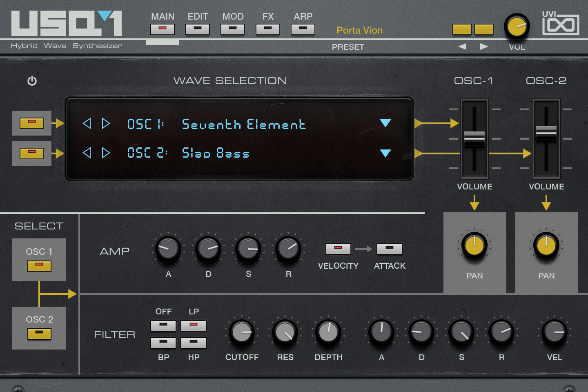Viewport: 588px width, 392px height.
Task: Step to the next OSC 1 wave with the right arrow
Action: [106, 123]
